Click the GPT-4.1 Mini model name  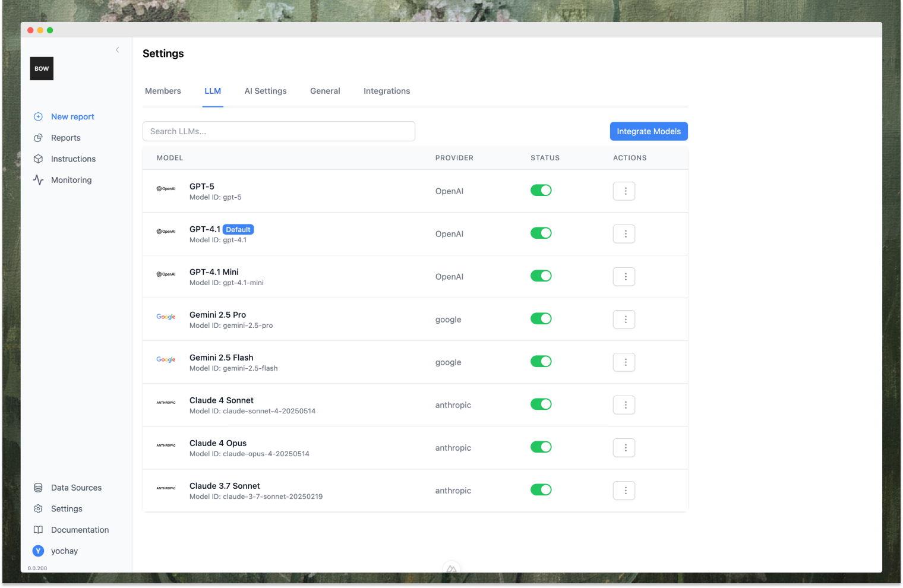pyautogui.click(x=214, y=272)
